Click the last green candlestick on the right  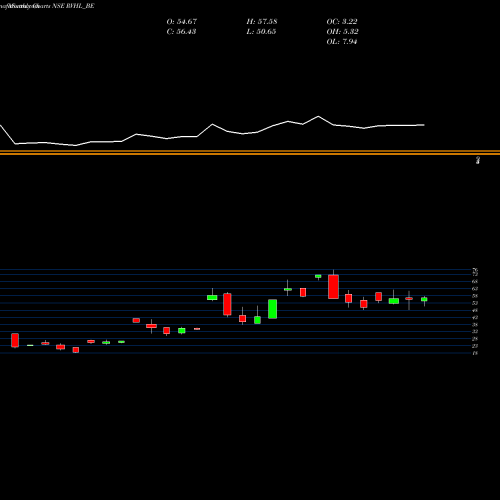coord(424,299)
